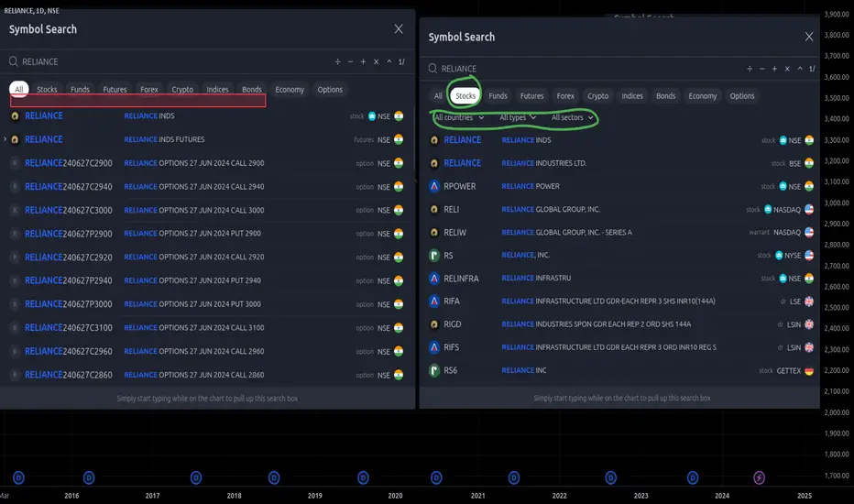Image resolution: width=854 pixels, height=504 pixels.
Task: Pick RELIANCE240627C3000 call option
Action: tap(207, 211)
